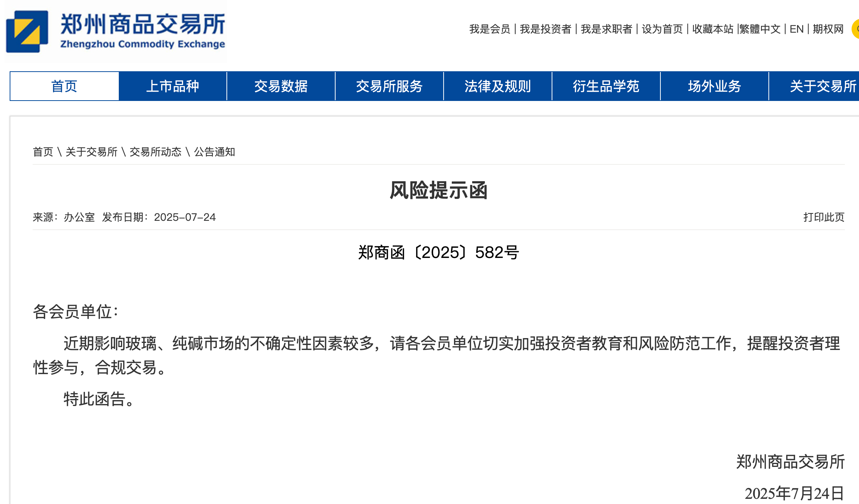This screenshot has width=859, height=504.
Task: Open the 交易所服务 menu
Action: (389, 86)
